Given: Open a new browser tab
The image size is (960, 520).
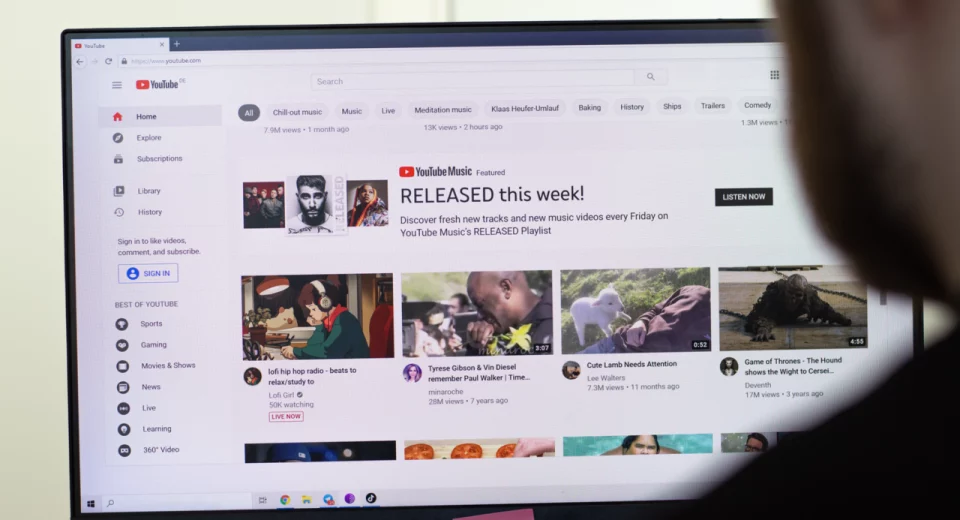Looking at the screenshot, I should [x=176, y=44].
